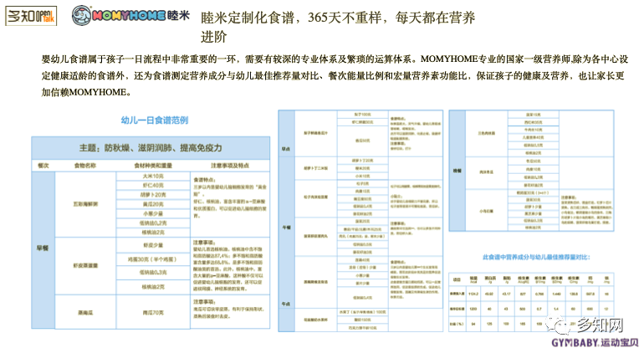This screenshot has height=353, width=644.
Task: Click the 虾仁40克 ingredient cell
Action: tap(153, 186)
